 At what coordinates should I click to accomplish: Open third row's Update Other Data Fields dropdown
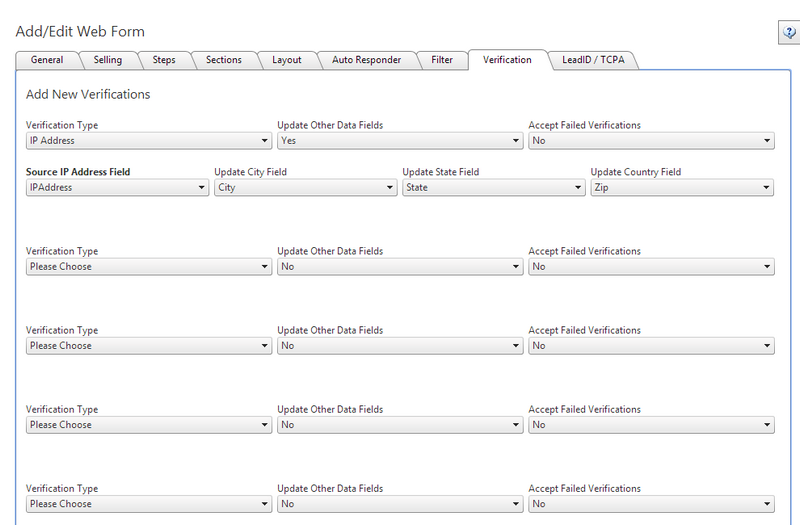pyautogui.click(x=400, y=346)
